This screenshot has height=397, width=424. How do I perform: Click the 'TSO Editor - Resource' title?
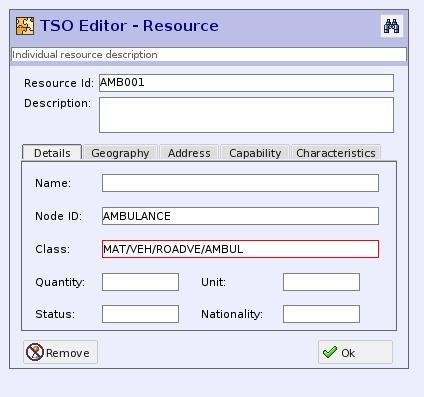click(x=129, y=26)
